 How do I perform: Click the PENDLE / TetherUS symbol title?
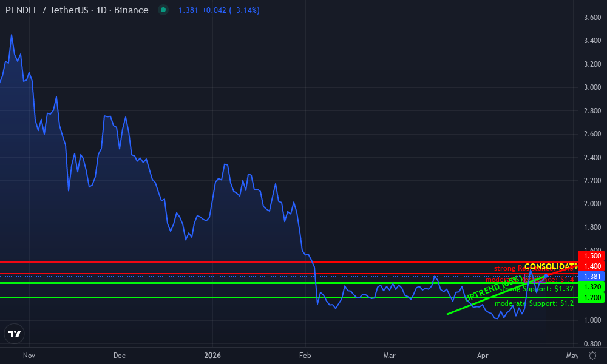click(x=76, y=10)
